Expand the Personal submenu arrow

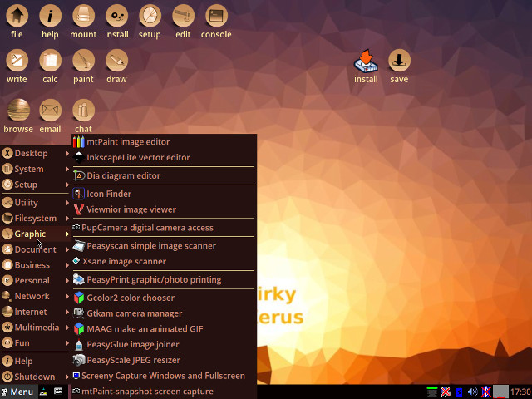tap(67, 281)
